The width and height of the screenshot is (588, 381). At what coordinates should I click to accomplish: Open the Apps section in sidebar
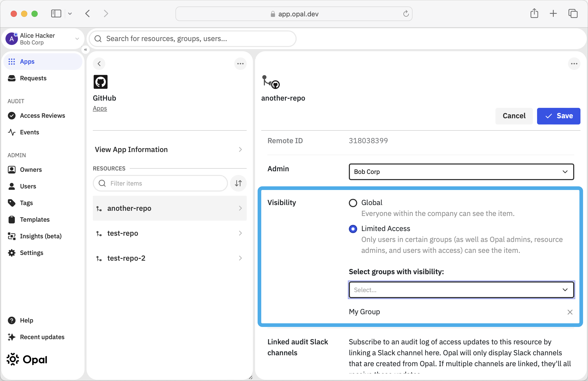43,62
